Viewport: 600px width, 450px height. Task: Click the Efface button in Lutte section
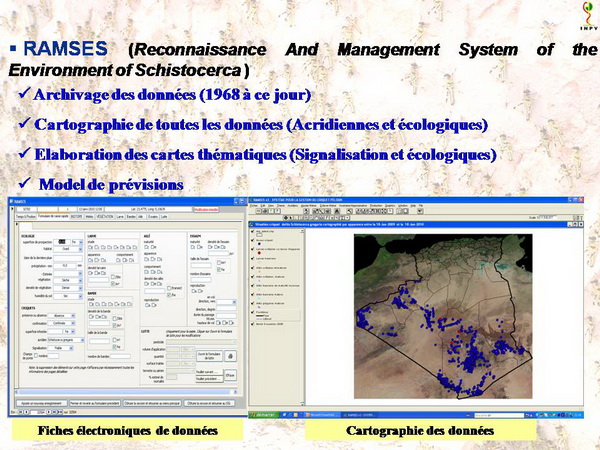click(x=230, y=375)
